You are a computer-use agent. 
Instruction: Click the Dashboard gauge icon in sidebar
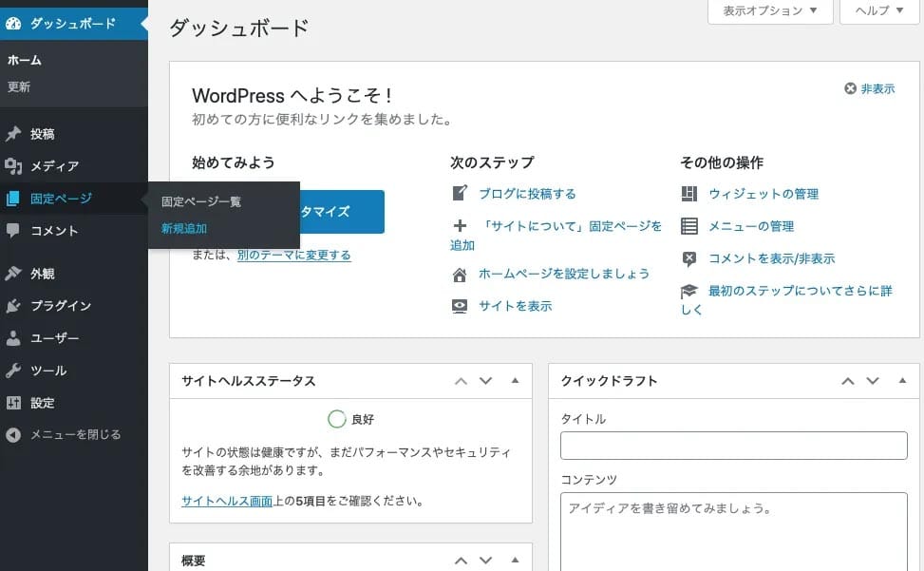[x=13, y=24]
